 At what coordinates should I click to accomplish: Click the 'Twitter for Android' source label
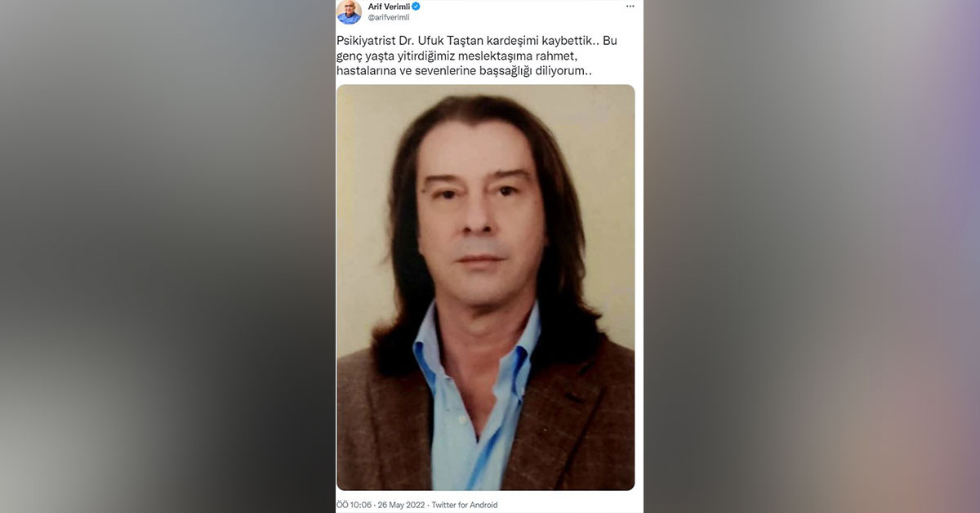tap(464, 505)
